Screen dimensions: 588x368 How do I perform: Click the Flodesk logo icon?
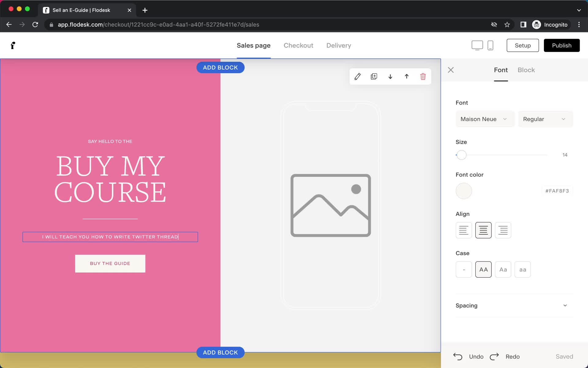tap(13, 45)
